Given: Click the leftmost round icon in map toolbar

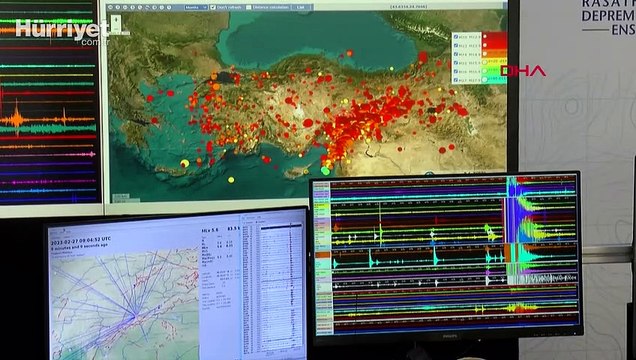Looking at the screenshot, I should (x=110, y=7).
